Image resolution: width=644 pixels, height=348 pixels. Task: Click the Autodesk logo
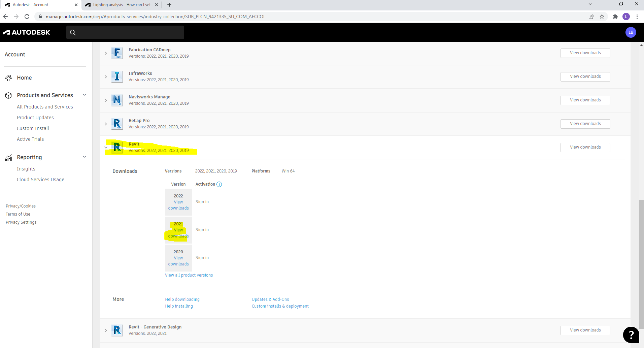(x=27, y=32)
